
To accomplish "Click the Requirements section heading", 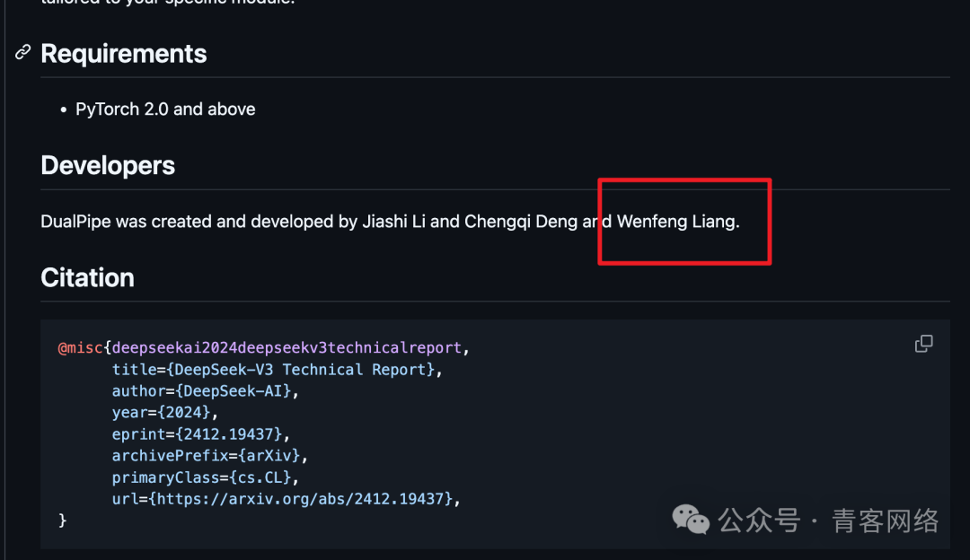I will 124,54.
